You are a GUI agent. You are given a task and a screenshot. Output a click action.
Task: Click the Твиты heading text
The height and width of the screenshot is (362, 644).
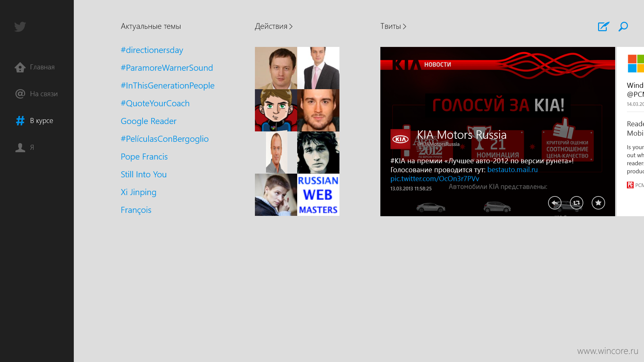391,26
